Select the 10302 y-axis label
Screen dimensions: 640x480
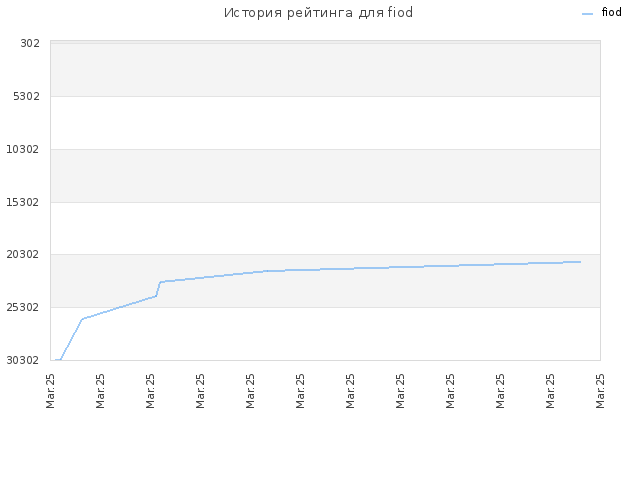pyautogui.click(x=23, y=149)
